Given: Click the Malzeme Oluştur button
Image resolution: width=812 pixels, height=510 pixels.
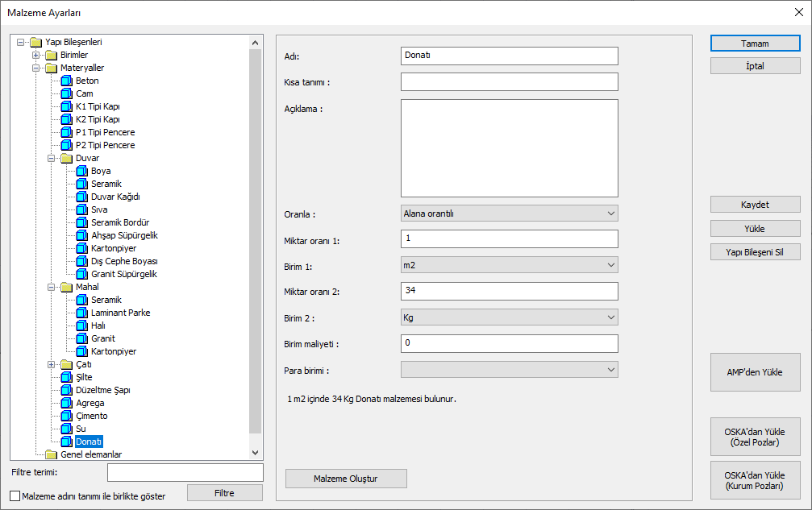Looking at the screenshot, I should coord(346,479).
